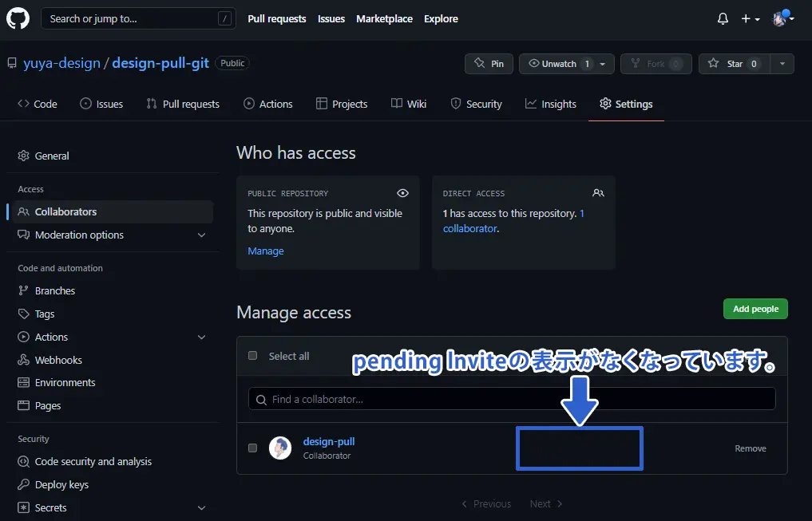Click the direct access people icon

pos(598,193)
